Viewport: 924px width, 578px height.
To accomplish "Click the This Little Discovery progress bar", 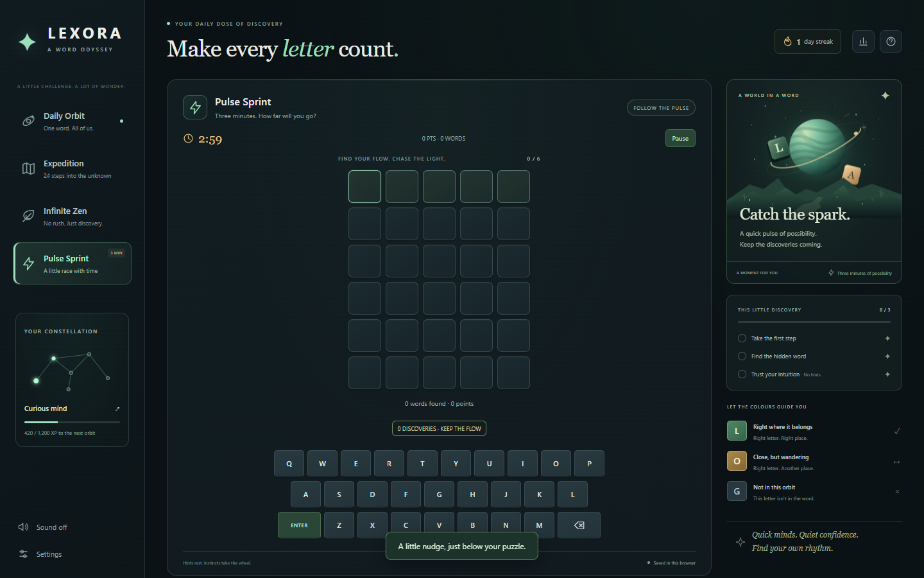I will (x=814, y=322).
